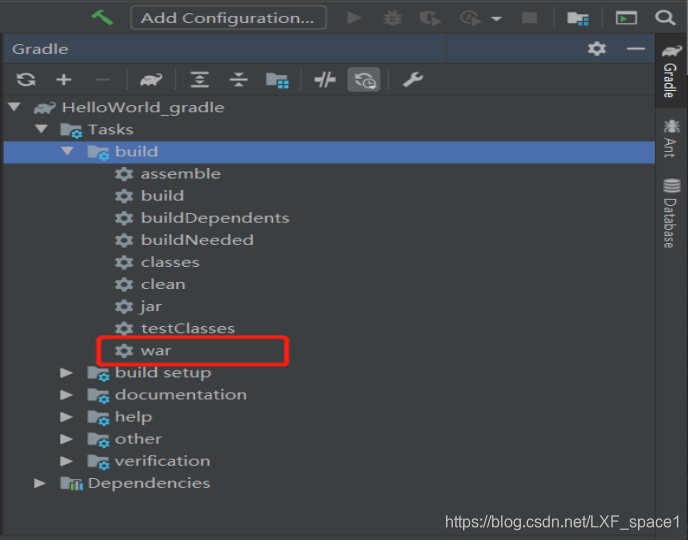This screenshot has height=541, width=689.
Task: Expand the build setup folder
Action: click(66, 373)
